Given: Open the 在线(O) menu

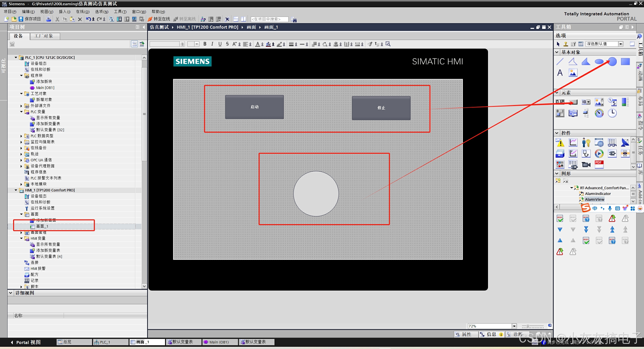Looking at the screenshot, I should click(x=83, y=12).
